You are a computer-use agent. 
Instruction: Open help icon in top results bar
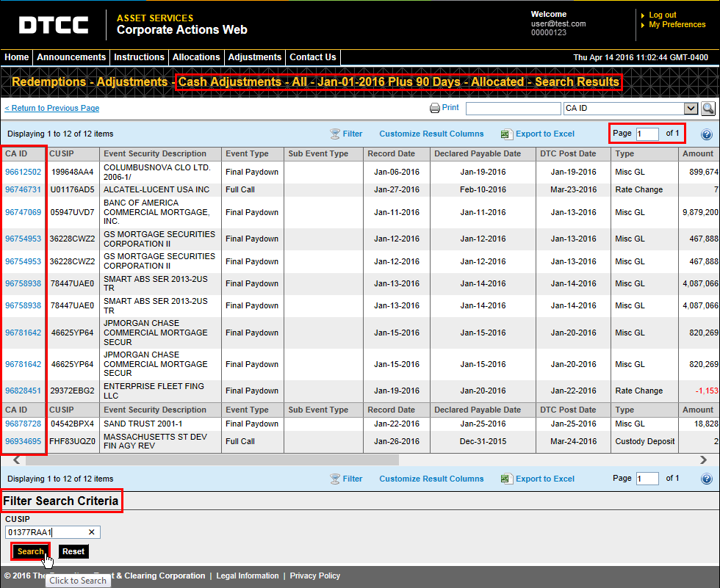pyautogui.click(x=707, y=134)
